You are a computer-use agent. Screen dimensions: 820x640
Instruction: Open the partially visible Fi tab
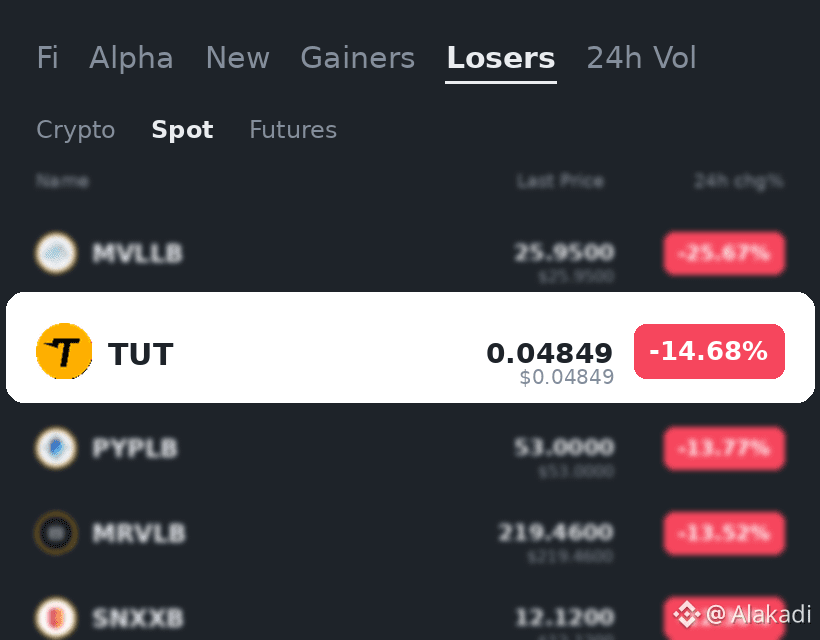coord(47,58)
